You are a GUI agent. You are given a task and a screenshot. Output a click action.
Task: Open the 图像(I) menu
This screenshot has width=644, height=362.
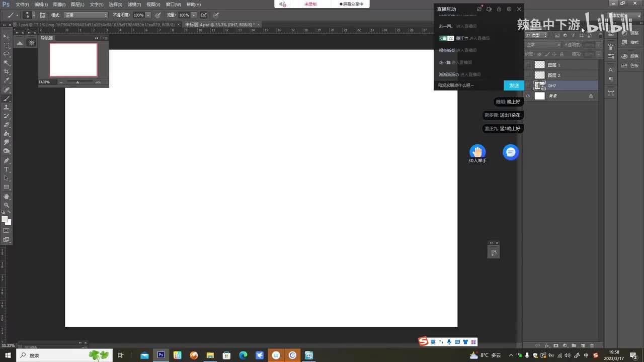[x=59, y=5]
